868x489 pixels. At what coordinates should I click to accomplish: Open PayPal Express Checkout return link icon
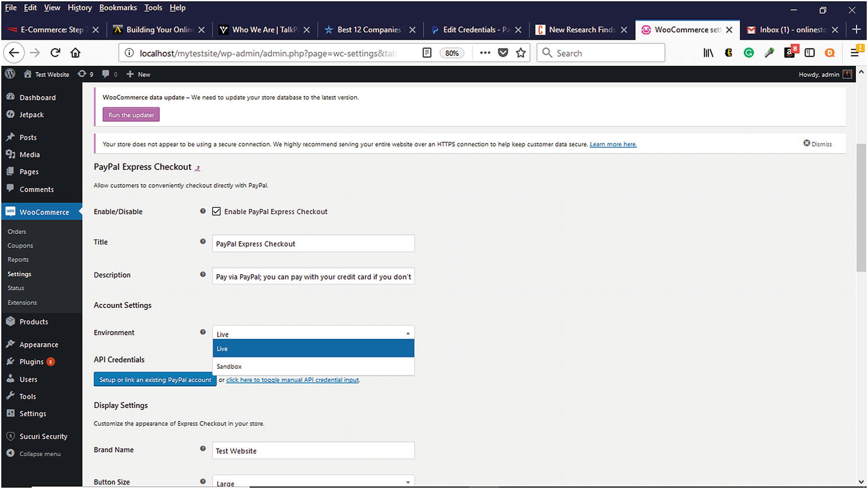197,168
